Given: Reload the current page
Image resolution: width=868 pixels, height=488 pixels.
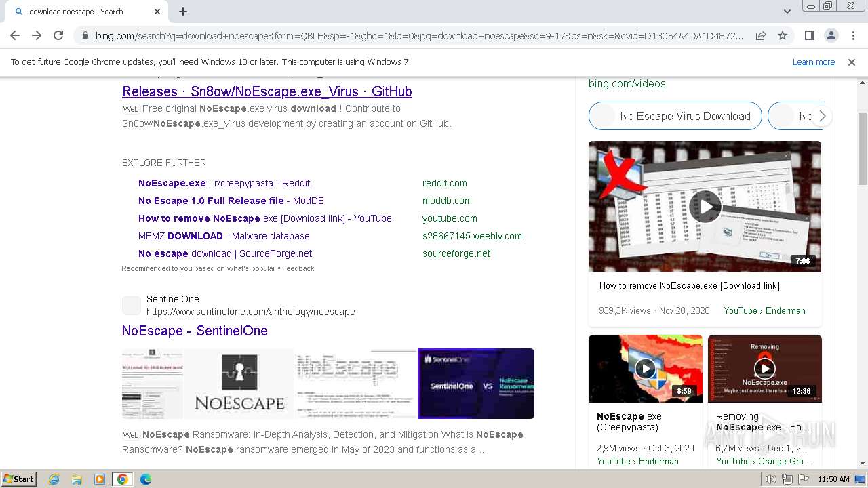Looking at the screenshot, I should 58,35.
